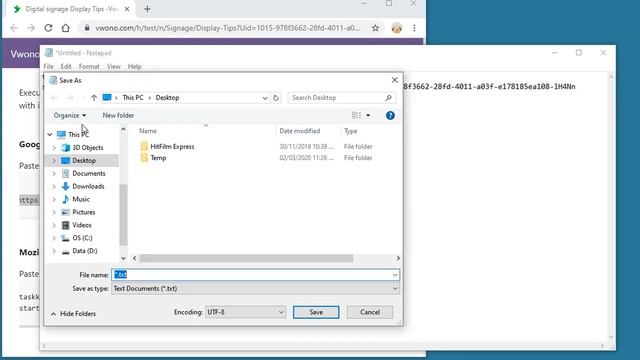Sort by the Type column header
The height and width of the screenshot is (360, 640).
351,131
